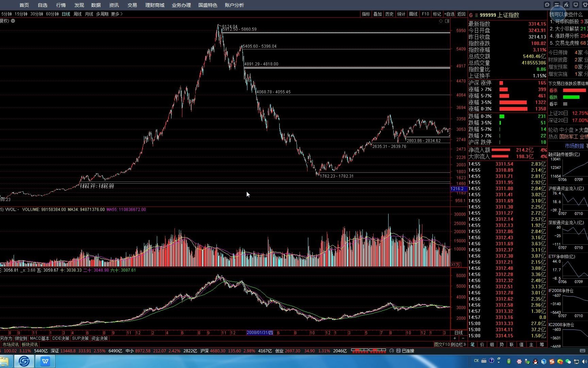Switch to 15分钟 period
This screenshot has width=588, height=368.
(21, 14)
